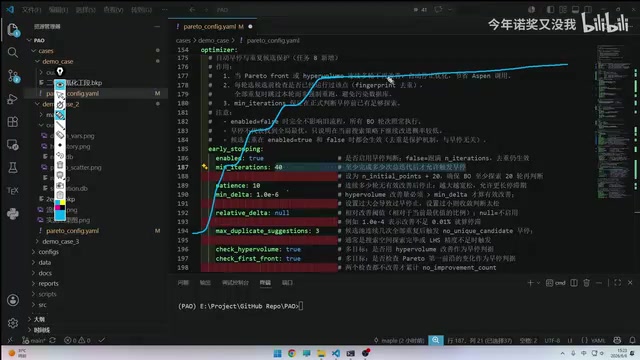The width and height of the screenshot is (640, 360).
Task: Collapse the demo_case folder
Action: (x=37, y=61)
